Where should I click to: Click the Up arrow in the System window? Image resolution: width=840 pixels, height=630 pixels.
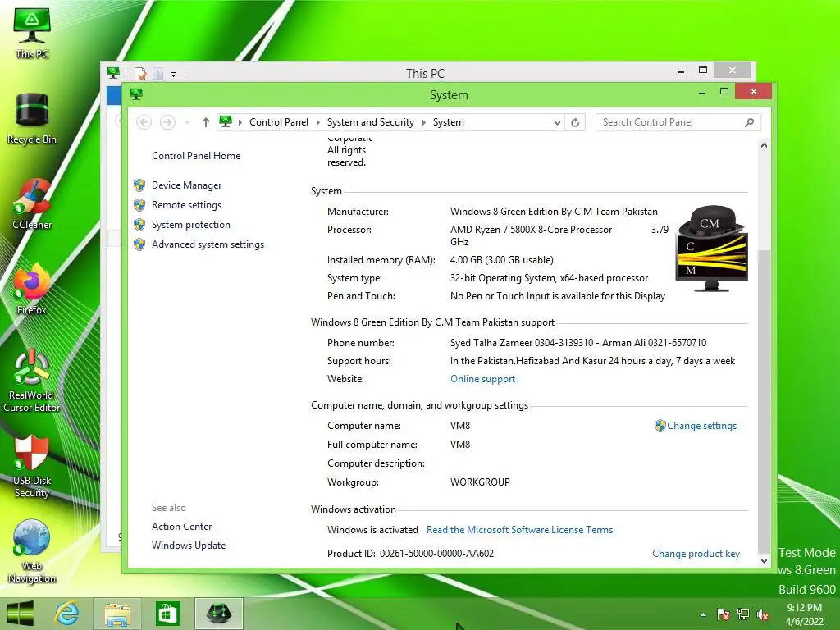[205, 122]
